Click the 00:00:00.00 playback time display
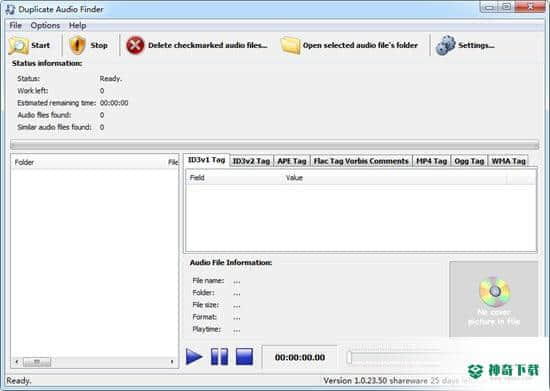Viewport: 550px width, 391px height. click(x=300, y=357)
